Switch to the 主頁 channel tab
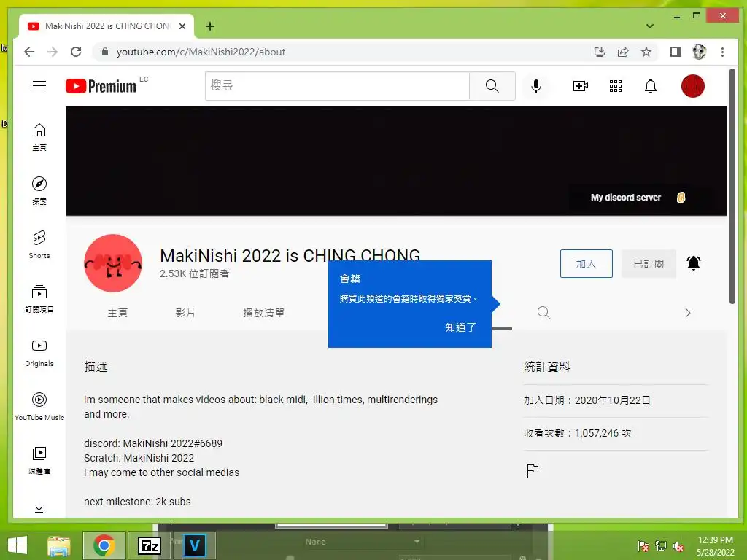This screenshot has height=560, width=747. pyautogui.click(x=117, y=313)
